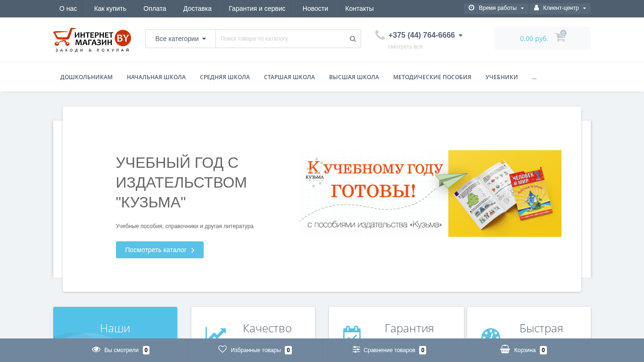Click the смотреть все phone link
The height and width of the screenshot is (362, 644).
tap(405, 47)
